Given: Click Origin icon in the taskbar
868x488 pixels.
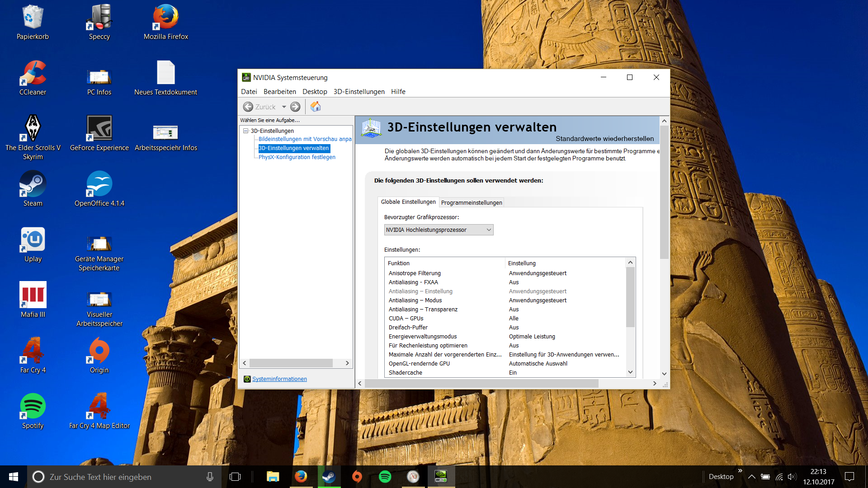Looking at the screenshot, I should (x=357, y=477).
